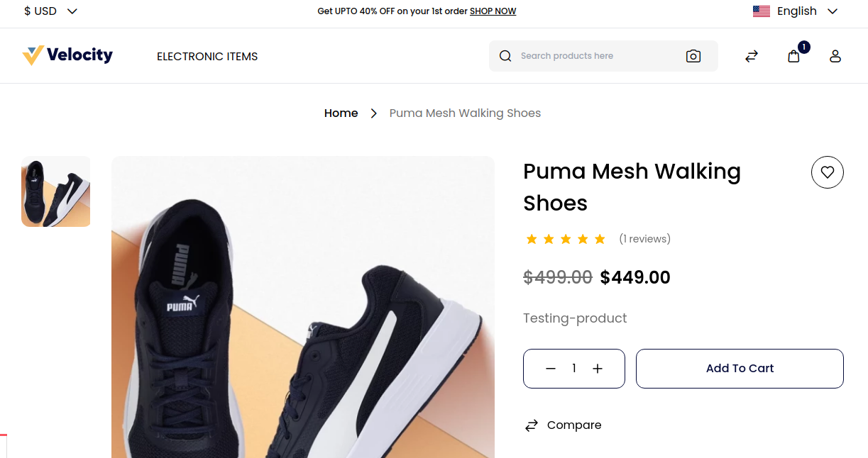Image resolution: width=868 pixels, height=458 pixels.
Task: Open the user account profile icon
Action: (835, 56)
